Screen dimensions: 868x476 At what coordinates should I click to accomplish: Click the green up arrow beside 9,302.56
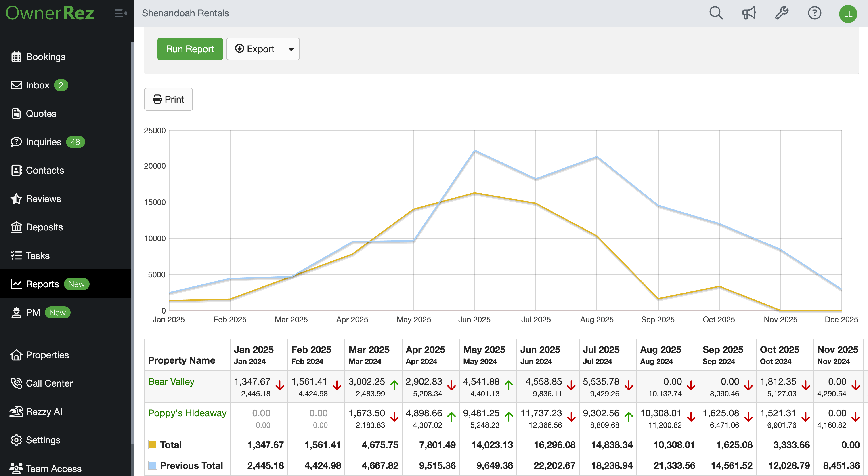coord(628,417)
